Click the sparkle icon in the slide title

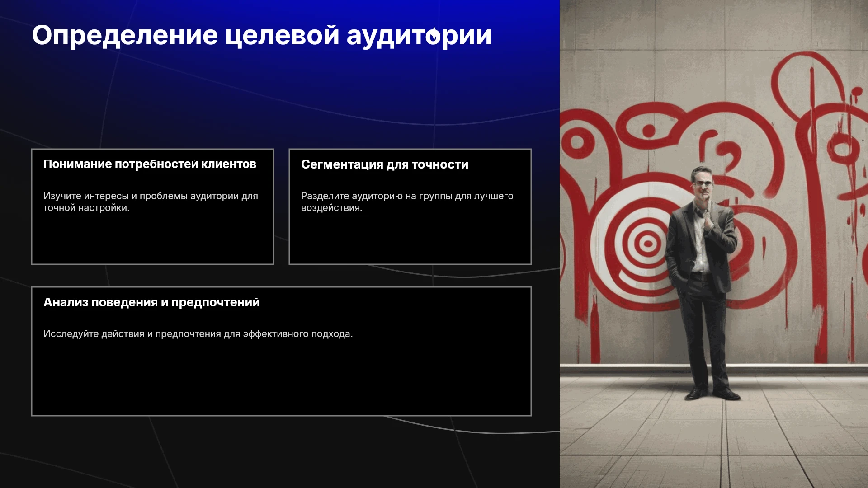434,34
